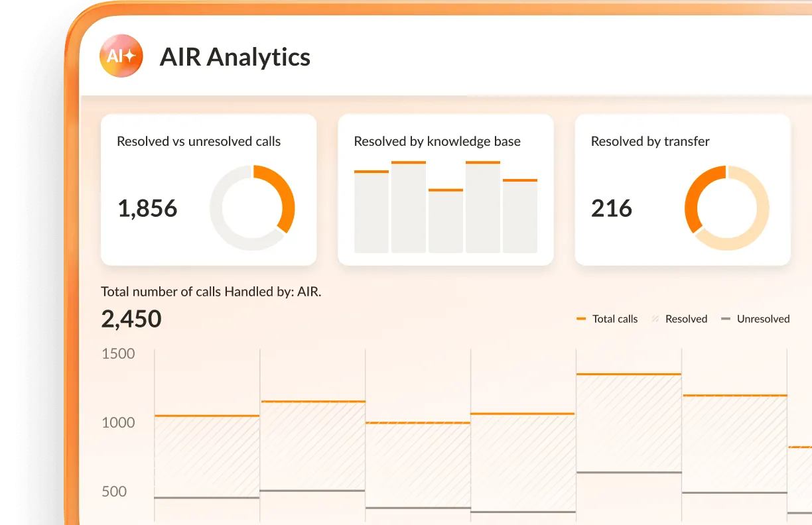
Task: Toggle the Total calls legend label
Action: coord(614,319)
